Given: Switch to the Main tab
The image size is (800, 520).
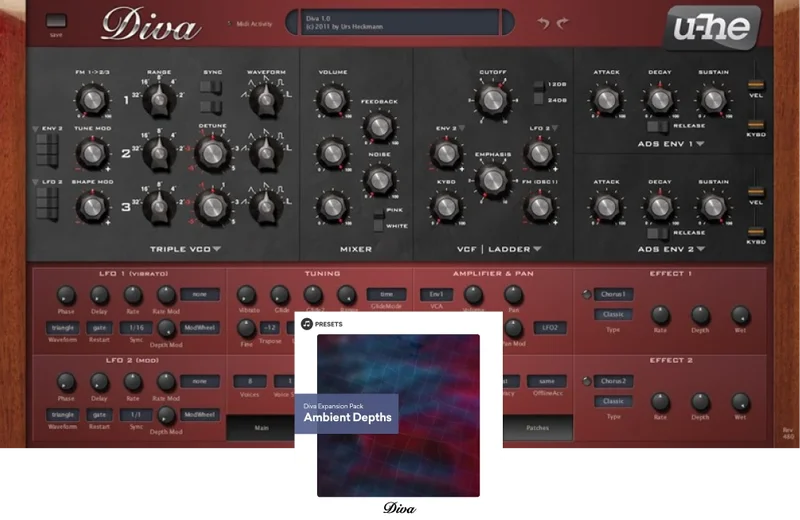Looking at the screenshot, I should tap(261, 428).
